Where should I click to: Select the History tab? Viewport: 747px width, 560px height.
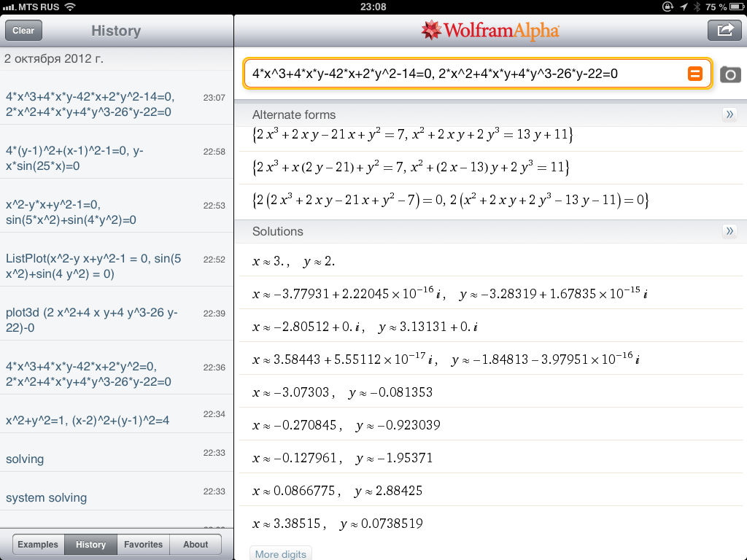coord(90,545)
